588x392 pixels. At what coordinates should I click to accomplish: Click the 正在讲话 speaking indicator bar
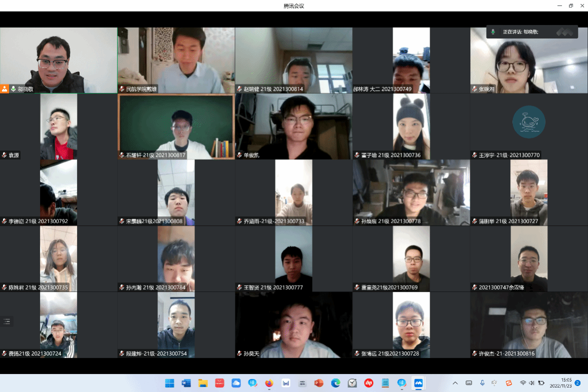(531, 32)
